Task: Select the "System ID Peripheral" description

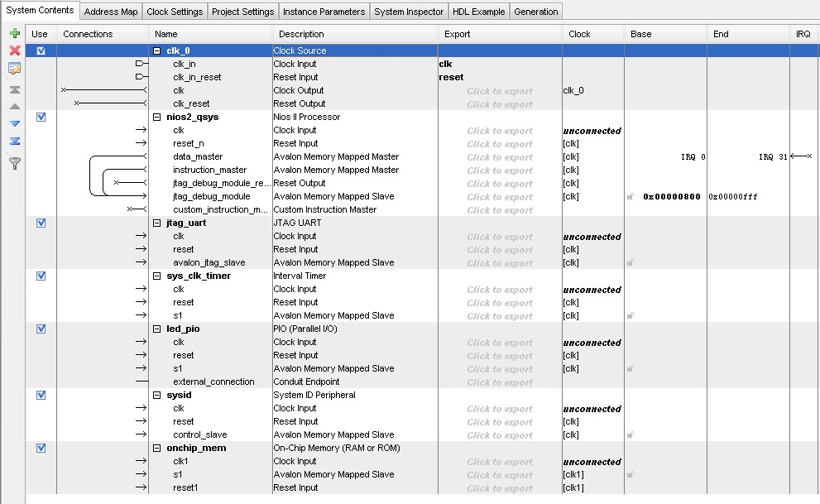Action: [314, 396]
